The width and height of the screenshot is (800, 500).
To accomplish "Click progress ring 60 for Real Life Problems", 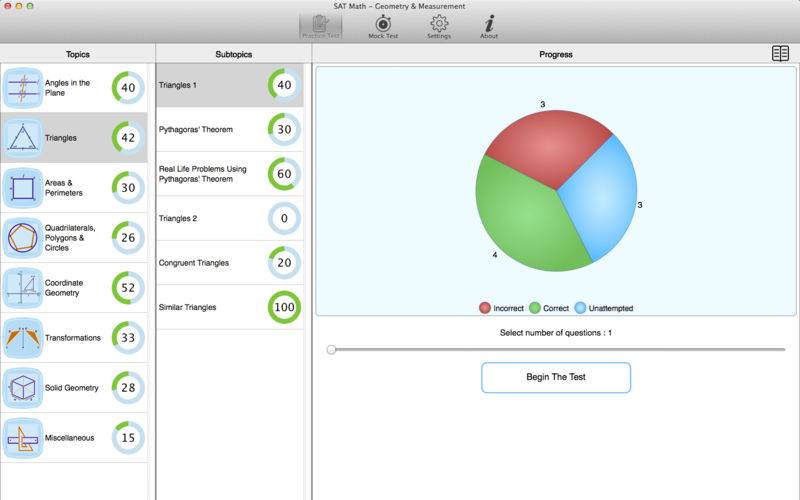I will 284,174.
